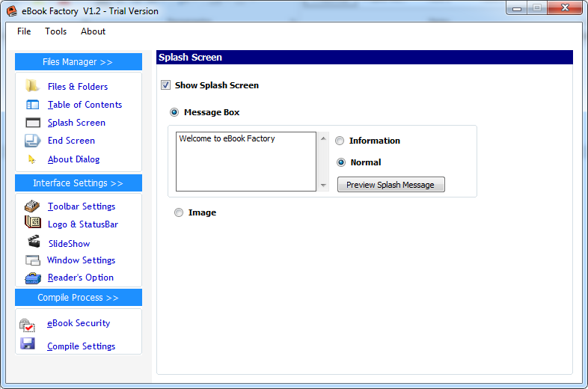Click the Splash Screen window icon
The height and width of the screenshot is (389, 588).
point(33,123)
